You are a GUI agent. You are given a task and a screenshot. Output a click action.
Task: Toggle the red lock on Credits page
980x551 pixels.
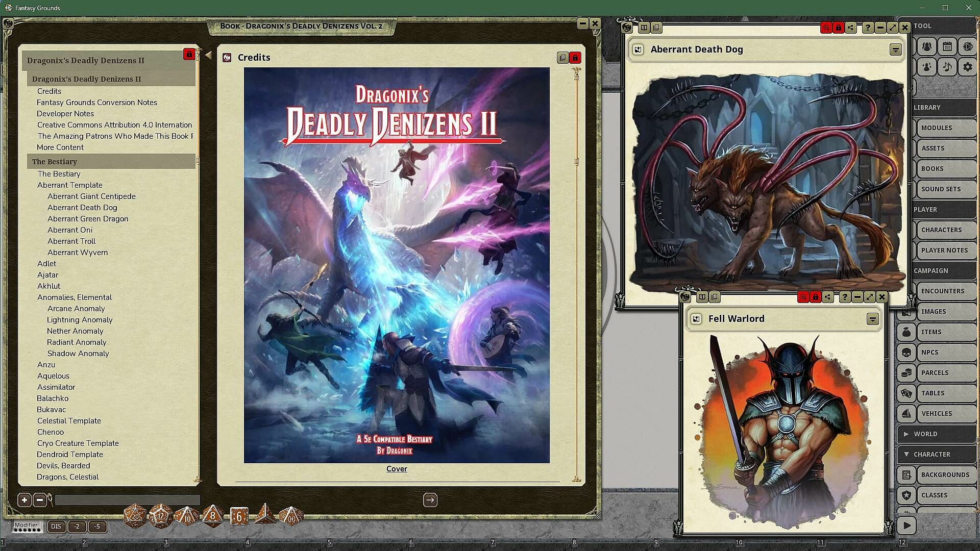coord(575,58)
